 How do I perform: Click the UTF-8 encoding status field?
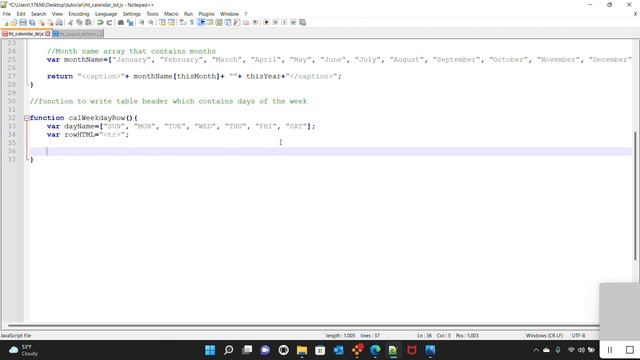pos(578,336)
